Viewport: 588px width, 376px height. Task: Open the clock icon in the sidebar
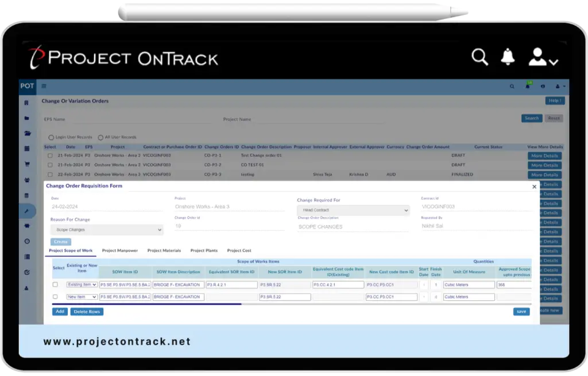[x=27, y=242]
